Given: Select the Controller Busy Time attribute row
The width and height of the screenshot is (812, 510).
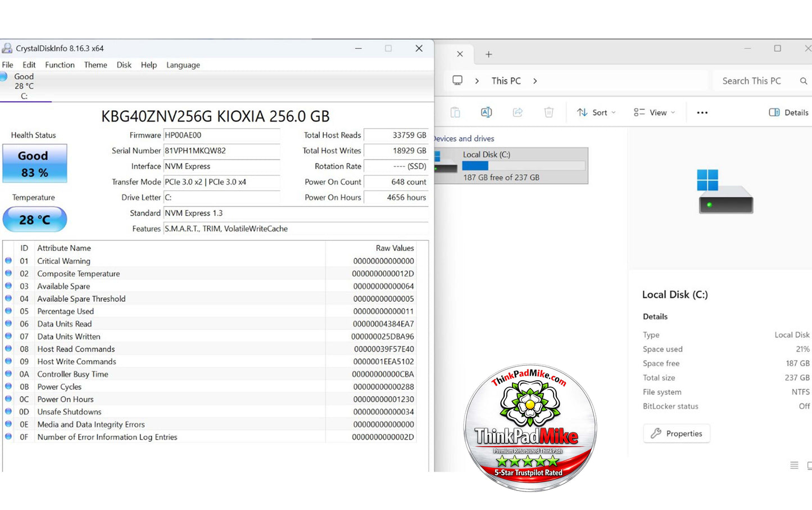Looking at the screenshot, I should point(210,374).
